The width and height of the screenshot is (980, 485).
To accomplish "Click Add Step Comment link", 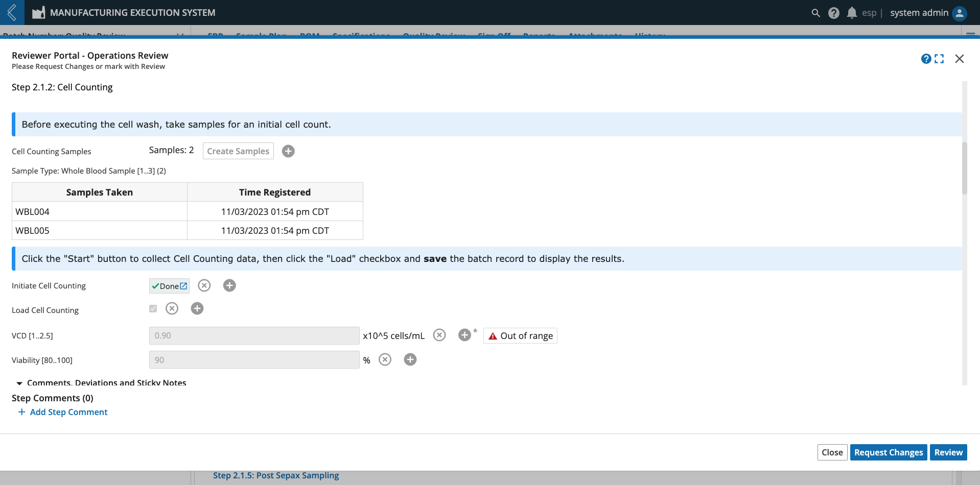I will [x=63, y=412].
